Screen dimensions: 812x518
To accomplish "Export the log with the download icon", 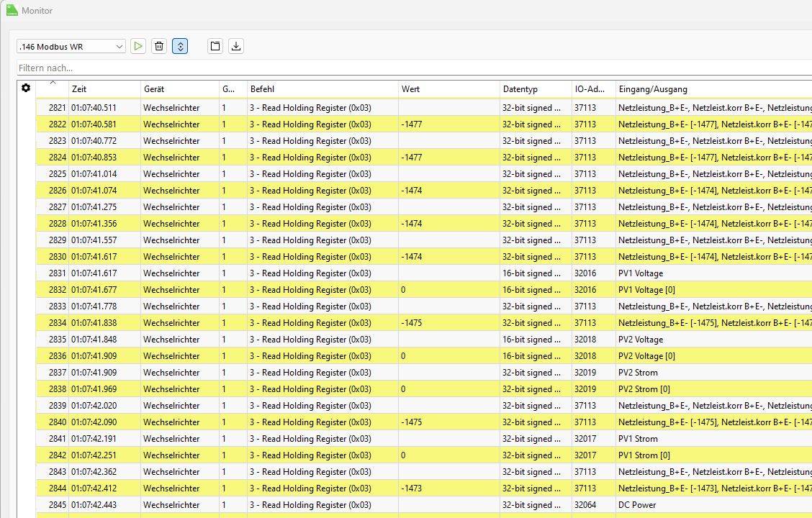I will click(x=236, y=46).
